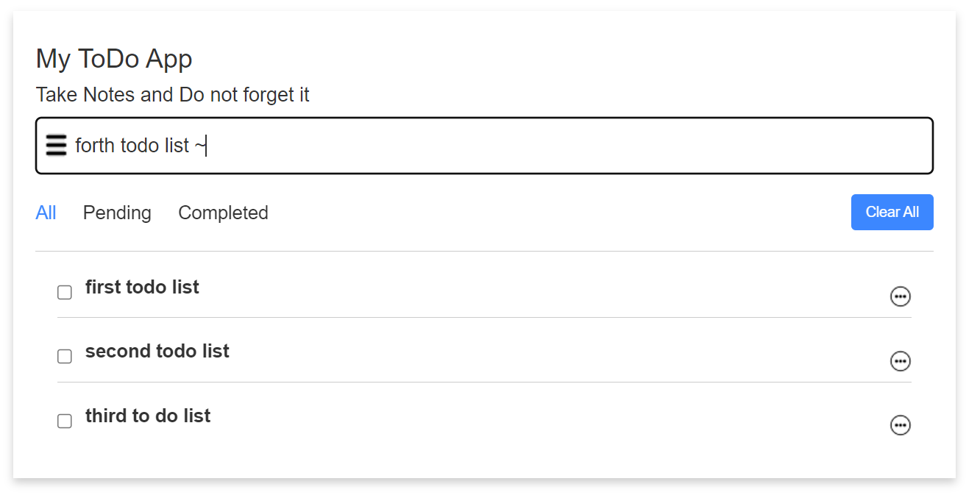Click the subtitle "Take Notes and Do not forget it"
Image resolution: width=980 pixels, height=498 pixels.
click(173, 94)
